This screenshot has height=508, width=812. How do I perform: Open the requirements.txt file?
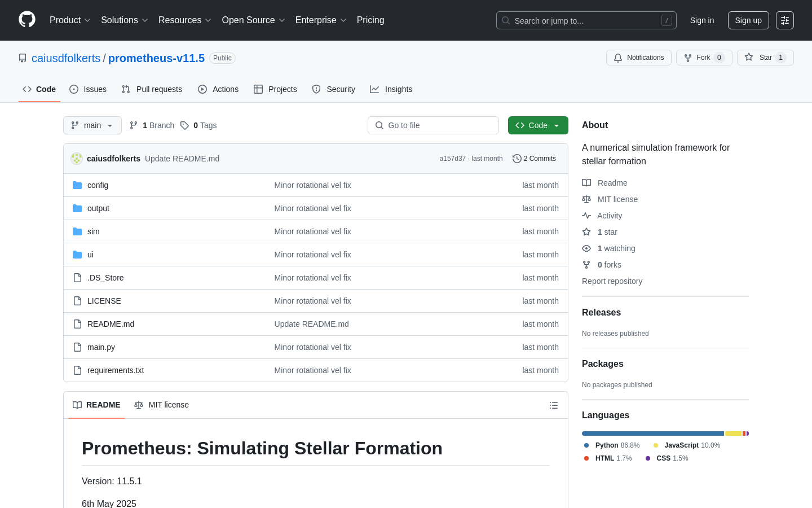(x=116, y=370)
